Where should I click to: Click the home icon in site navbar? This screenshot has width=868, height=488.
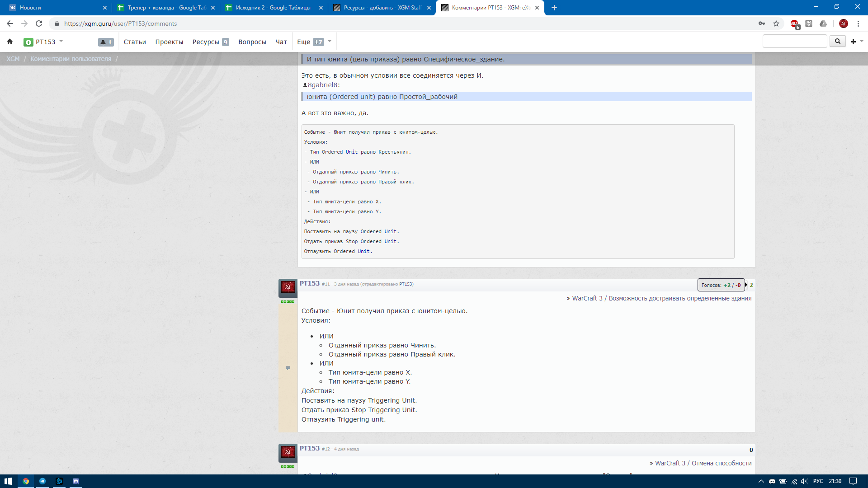coord(9,42)
